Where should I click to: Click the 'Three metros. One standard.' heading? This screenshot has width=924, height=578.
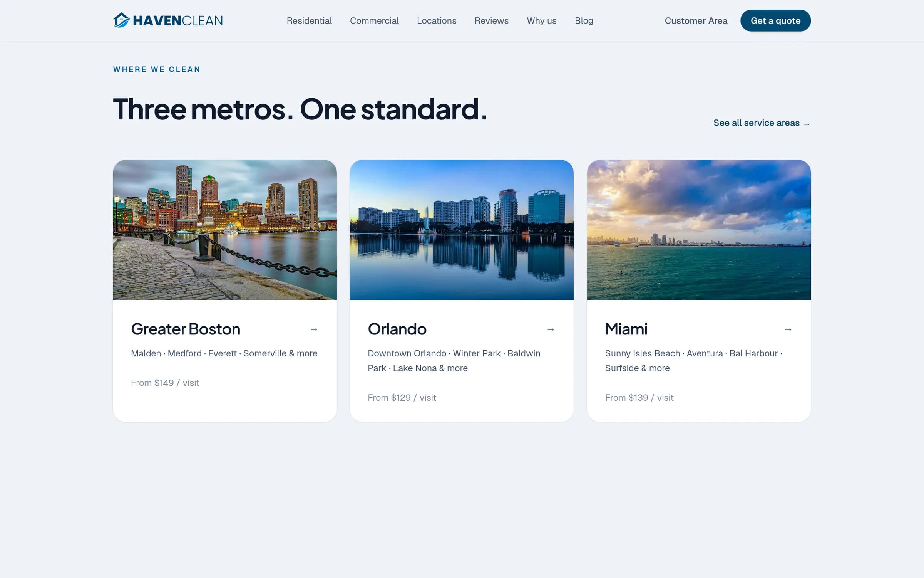300,109
